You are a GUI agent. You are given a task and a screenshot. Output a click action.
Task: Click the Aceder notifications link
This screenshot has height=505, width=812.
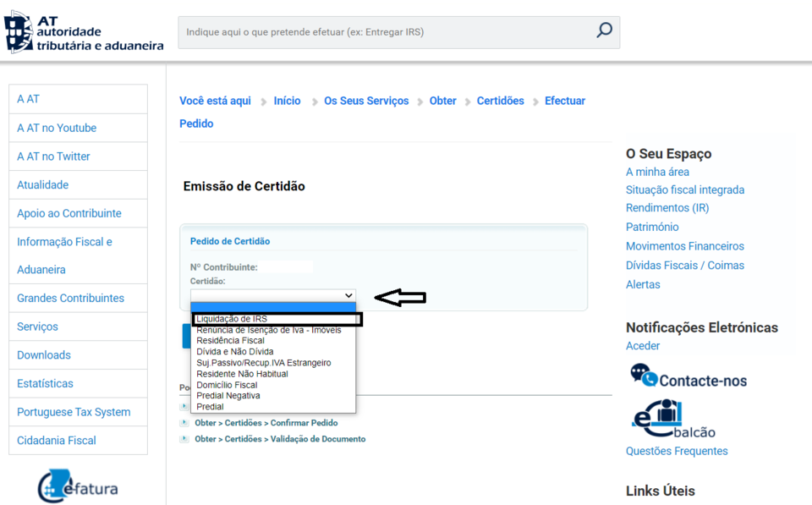point(643,346)
